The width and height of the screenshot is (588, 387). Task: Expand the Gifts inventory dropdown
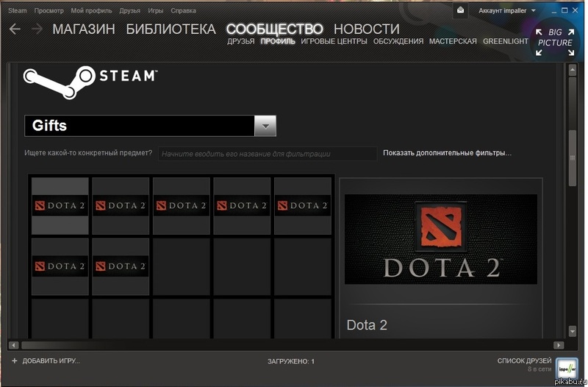(x=265, y=126)
